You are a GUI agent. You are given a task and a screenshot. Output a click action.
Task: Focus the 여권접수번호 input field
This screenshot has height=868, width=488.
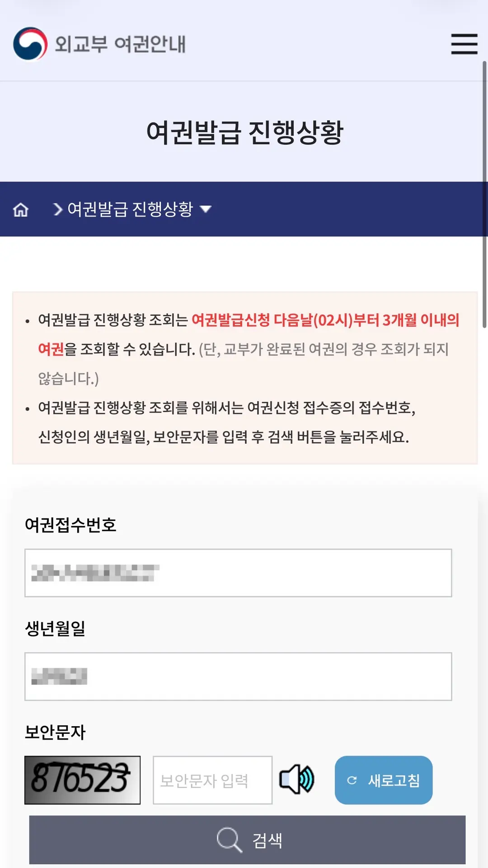point(238,573)
